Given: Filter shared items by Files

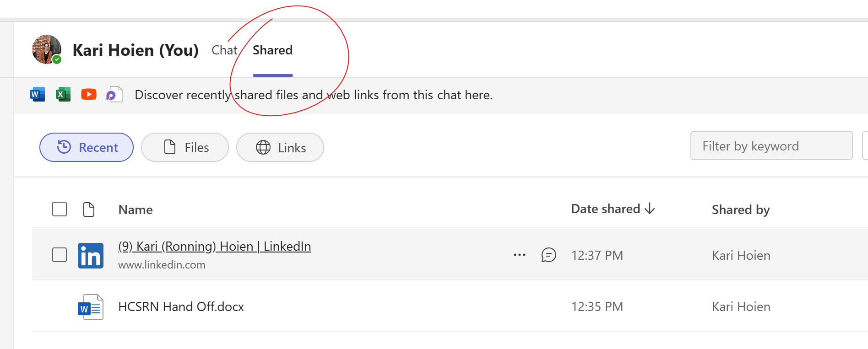Looking at the screenshot, I should [185, 147].
